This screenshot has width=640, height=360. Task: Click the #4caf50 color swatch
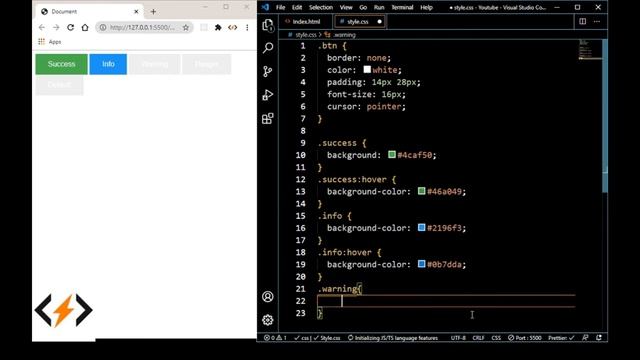click(392, 154)
